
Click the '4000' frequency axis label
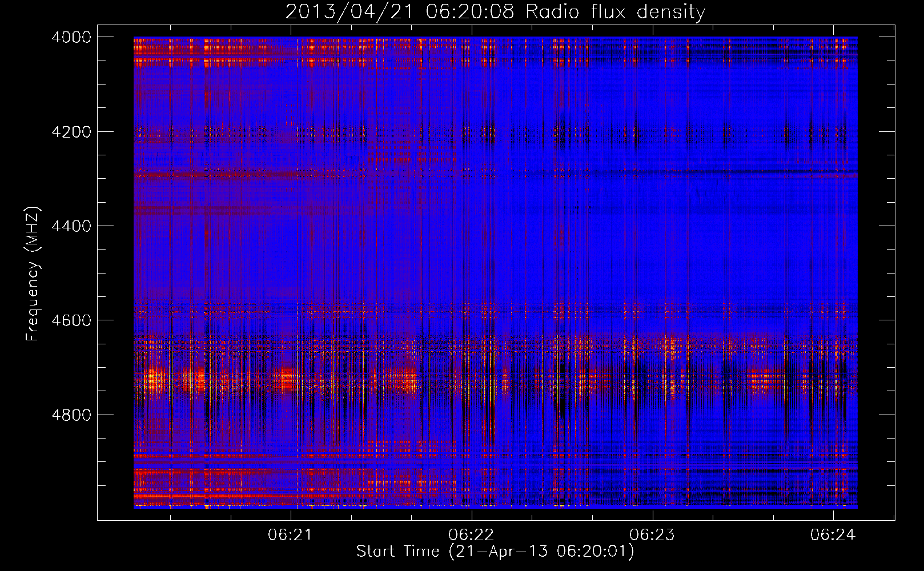tap(71, 37)
